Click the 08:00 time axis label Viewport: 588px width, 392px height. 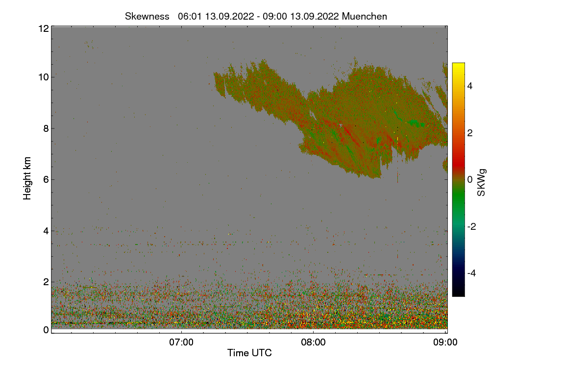click(313, 343)
